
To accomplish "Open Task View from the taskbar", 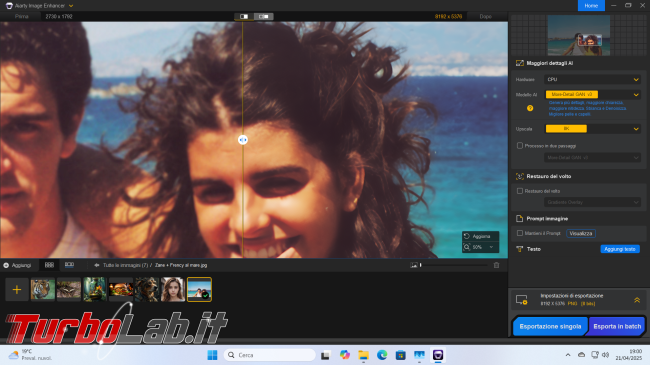I will pos(325,355).
